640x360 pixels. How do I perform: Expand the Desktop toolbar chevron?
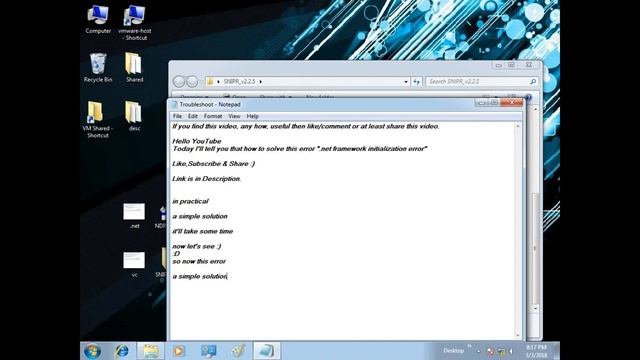coord(469,346)
